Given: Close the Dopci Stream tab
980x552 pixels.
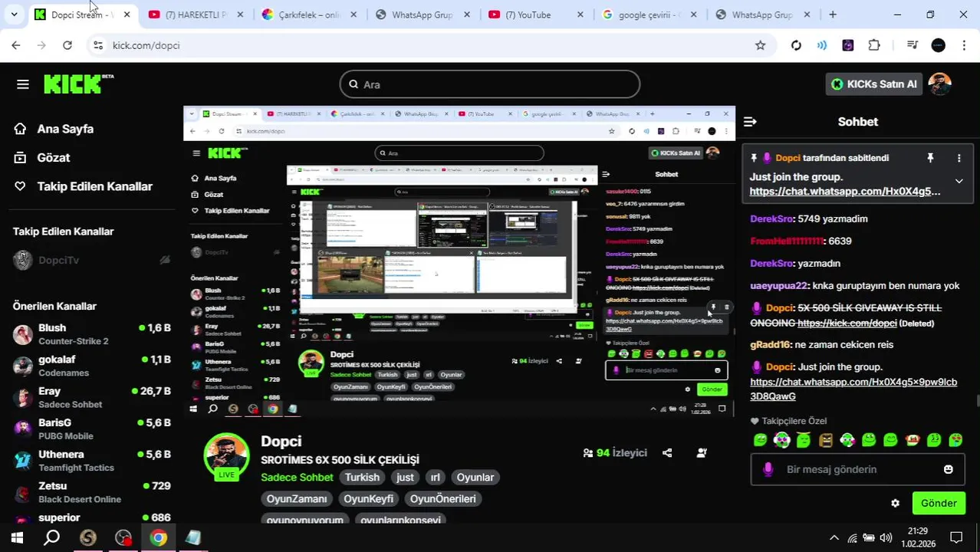Looking at the screenshot, I should tap(127, 15).
